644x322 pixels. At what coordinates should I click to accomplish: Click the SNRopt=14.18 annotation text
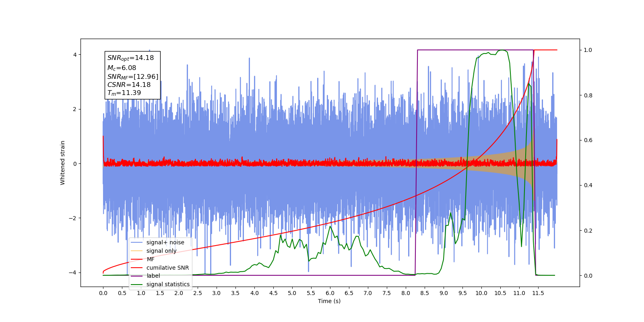click(130, 58)
